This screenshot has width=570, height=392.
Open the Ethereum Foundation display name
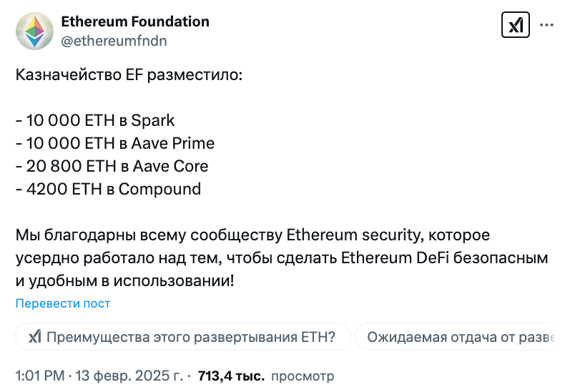point(135,21)
